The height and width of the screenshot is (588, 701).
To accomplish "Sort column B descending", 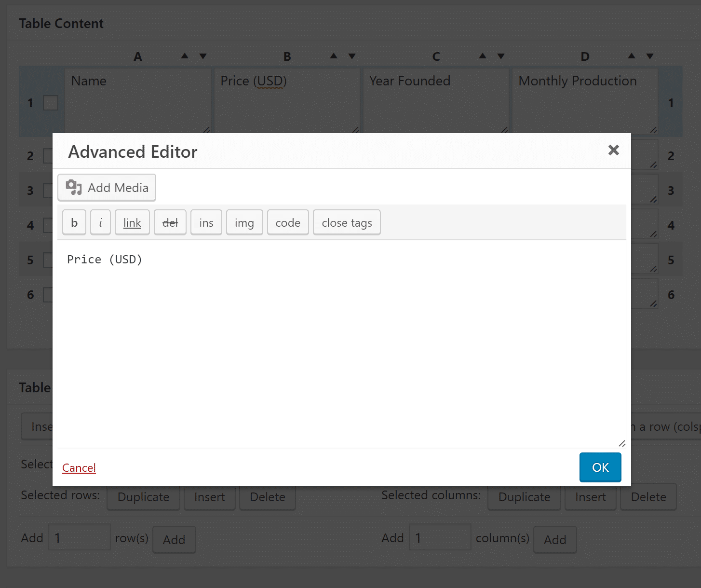I will (352, 56).
